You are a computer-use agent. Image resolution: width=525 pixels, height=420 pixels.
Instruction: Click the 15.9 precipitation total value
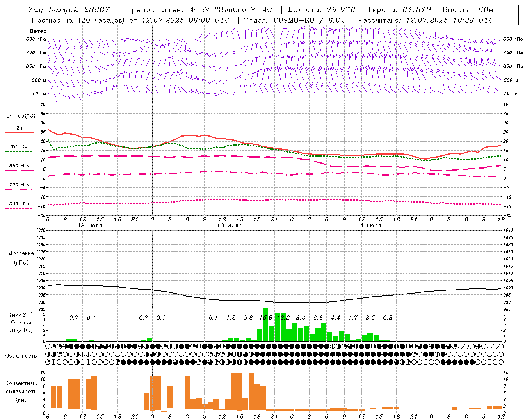tap(266, 317)
